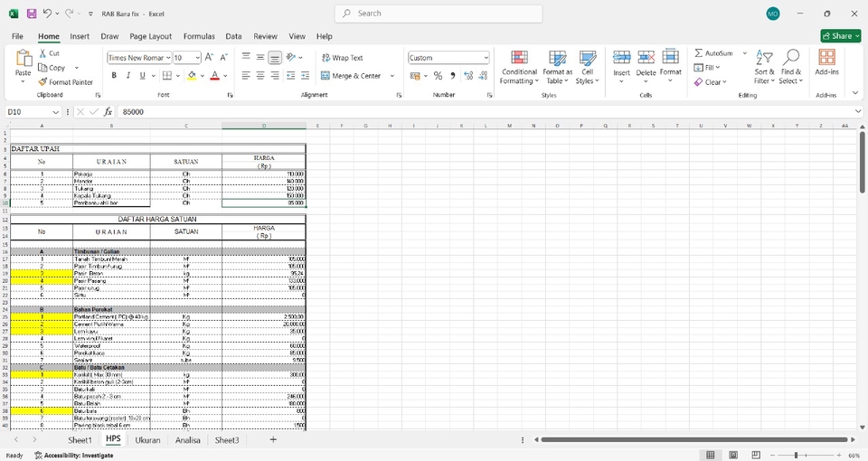Click the AutoSum sigma icon
This screenshot has width=868, height=461.
699,53
